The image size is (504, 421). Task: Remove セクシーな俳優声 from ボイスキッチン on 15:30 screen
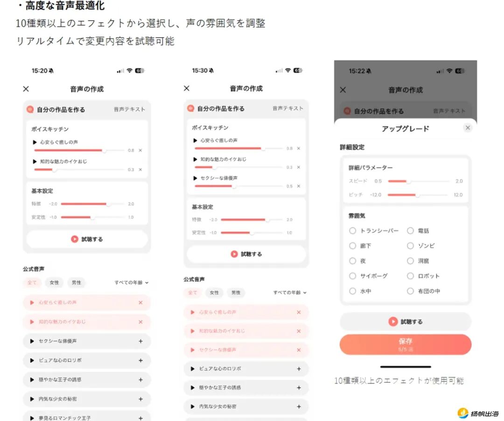299,186
